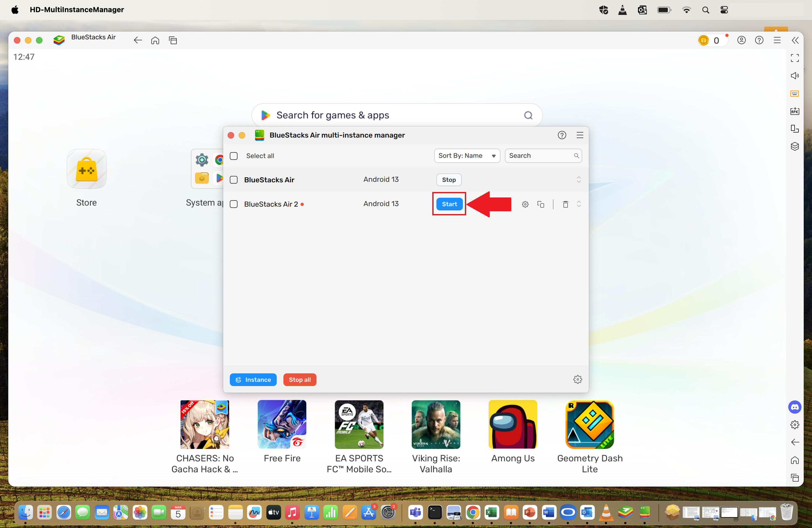Open Control Center in the menu bar
812x528 pixels.
[x=724, y=10]
